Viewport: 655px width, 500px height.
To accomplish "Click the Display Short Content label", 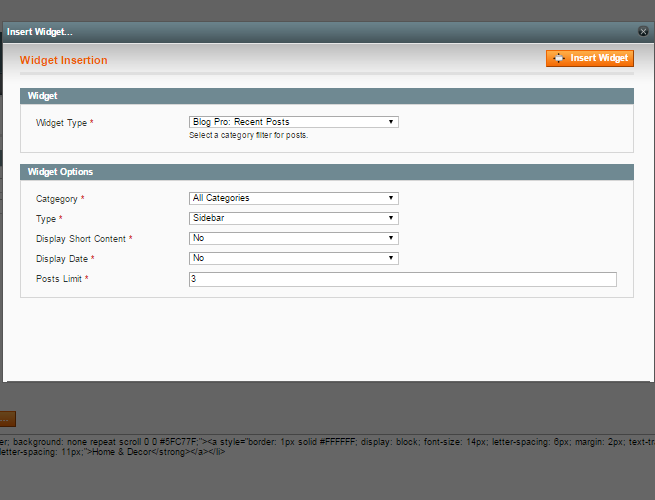I will (x=83, y=239).
